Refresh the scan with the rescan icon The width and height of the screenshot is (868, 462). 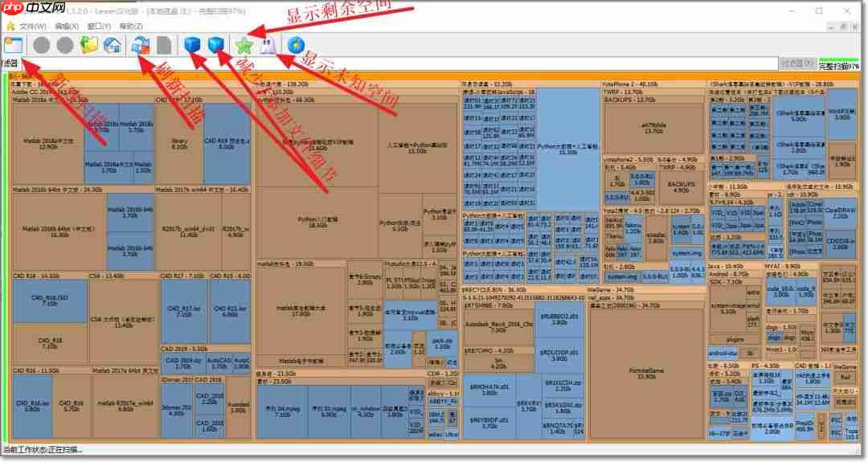coord(141,45)
